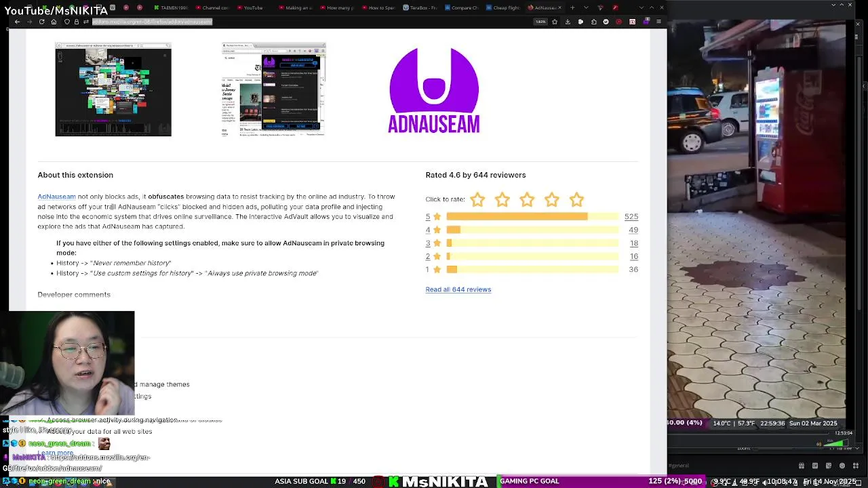Read all 644 reviews link
The image size is (868, 488).
(x=458, y=289)
